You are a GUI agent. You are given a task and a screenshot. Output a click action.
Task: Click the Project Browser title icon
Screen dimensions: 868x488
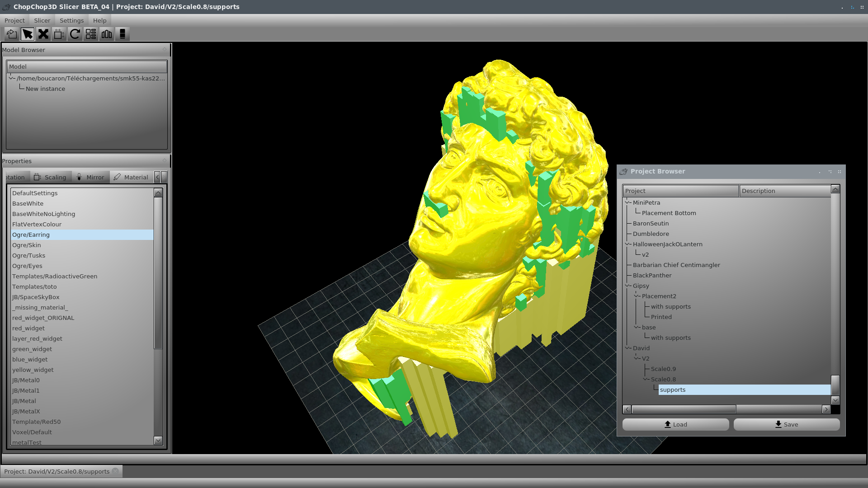pos(623,172)
